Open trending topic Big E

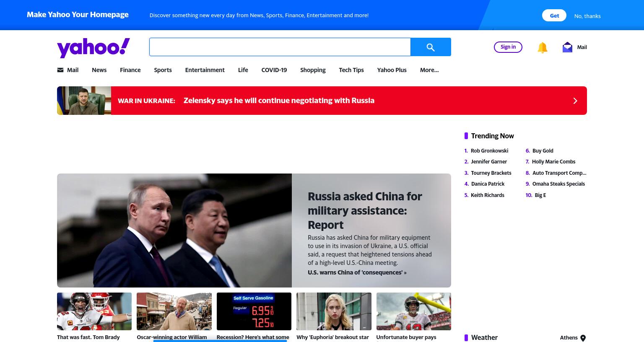click(x=540, y=195)
